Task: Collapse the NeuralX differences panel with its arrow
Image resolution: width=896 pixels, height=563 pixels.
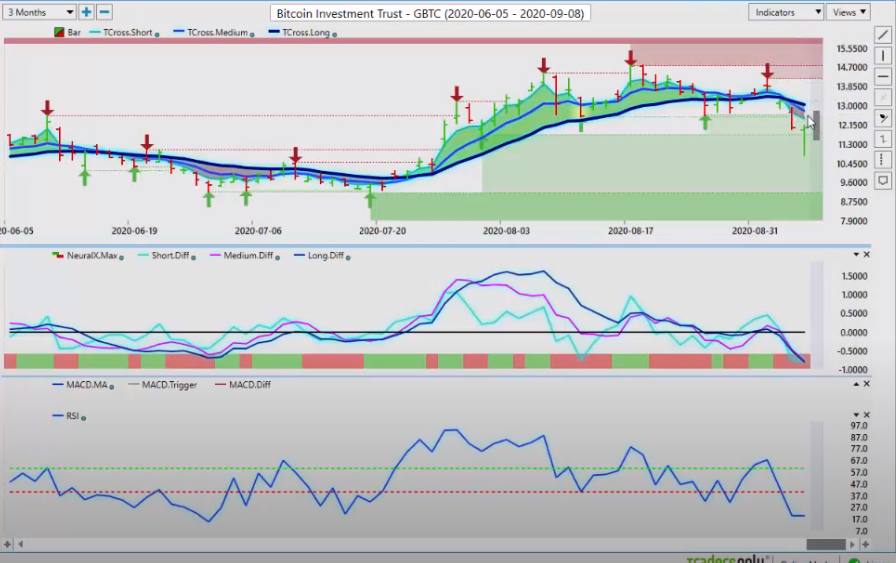Action: coord(856,254)
